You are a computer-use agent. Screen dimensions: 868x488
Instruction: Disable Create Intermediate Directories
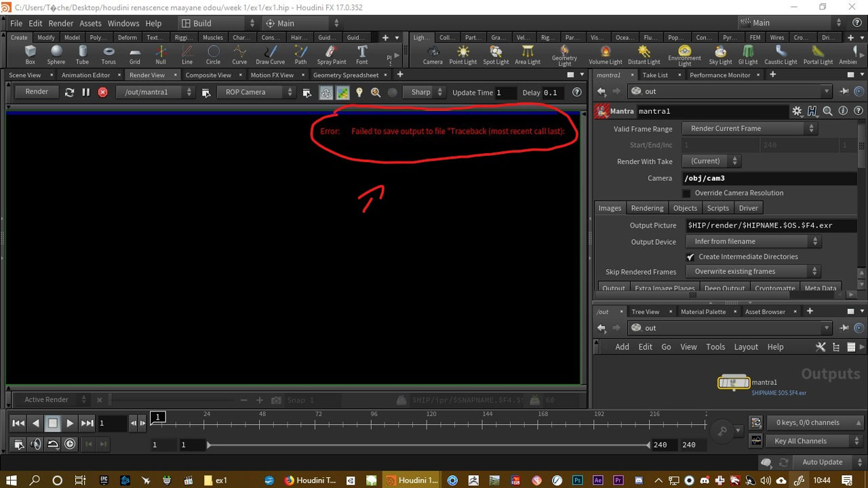pyautogui.click(x=691, y=257)
